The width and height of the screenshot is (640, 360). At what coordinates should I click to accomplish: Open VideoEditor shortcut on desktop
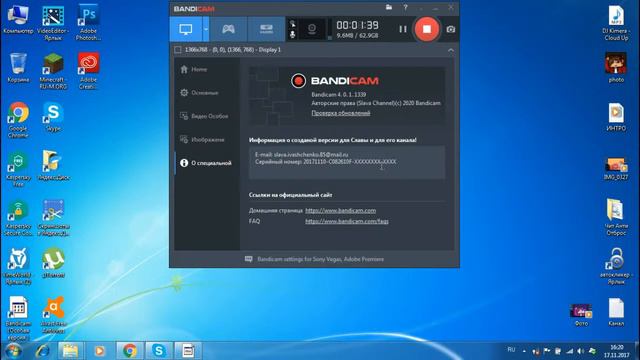click(x=53, y=23)
